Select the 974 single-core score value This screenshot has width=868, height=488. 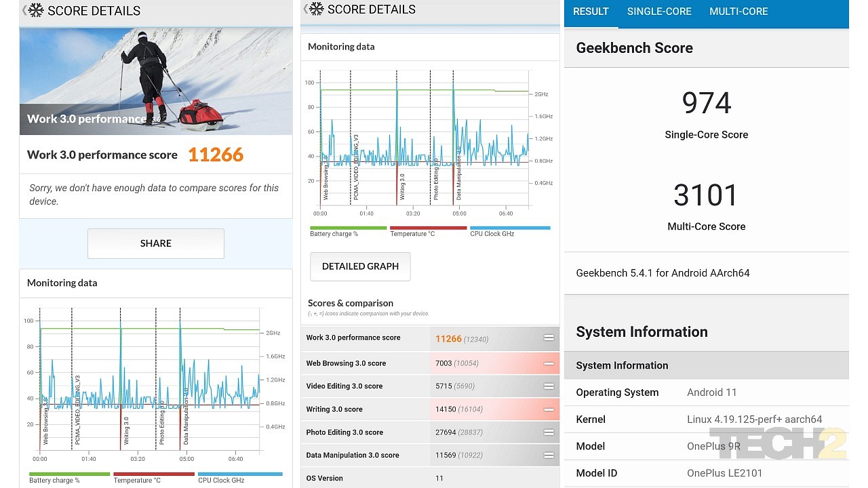[x=706, y=103]
